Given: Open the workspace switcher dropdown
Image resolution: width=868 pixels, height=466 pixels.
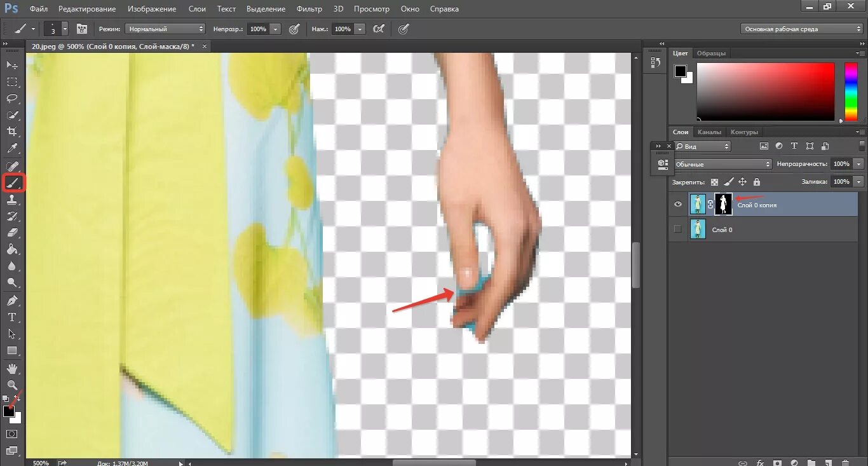Looking at the screenshot, I should (802, 29).
